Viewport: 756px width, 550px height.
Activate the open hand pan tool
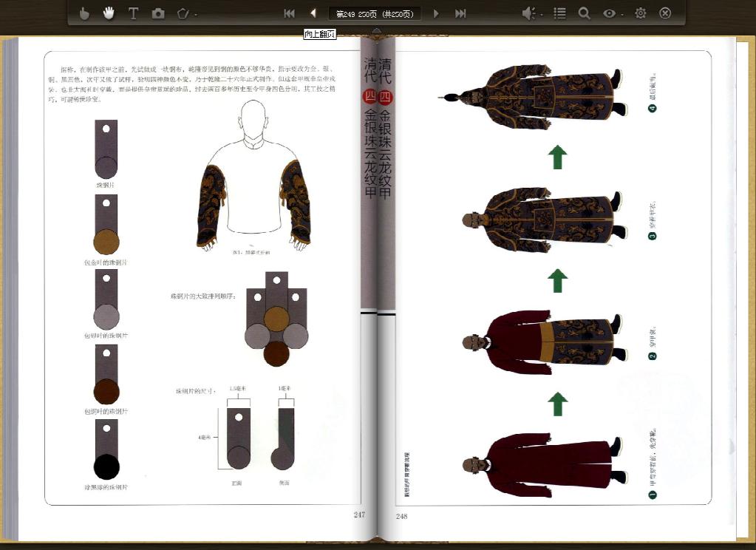[x=109, y=13]
